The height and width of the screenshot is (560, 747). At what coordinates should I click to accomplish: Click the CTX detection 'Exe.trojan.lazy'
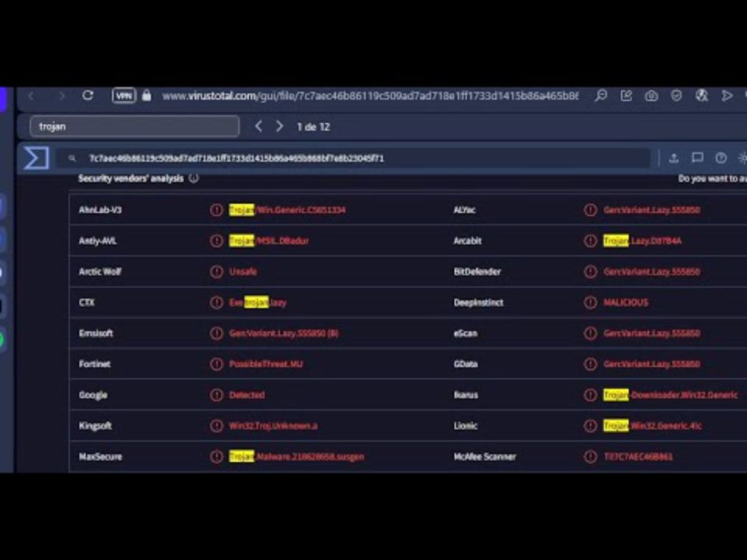pyautogui.click(x=258, y=302)
